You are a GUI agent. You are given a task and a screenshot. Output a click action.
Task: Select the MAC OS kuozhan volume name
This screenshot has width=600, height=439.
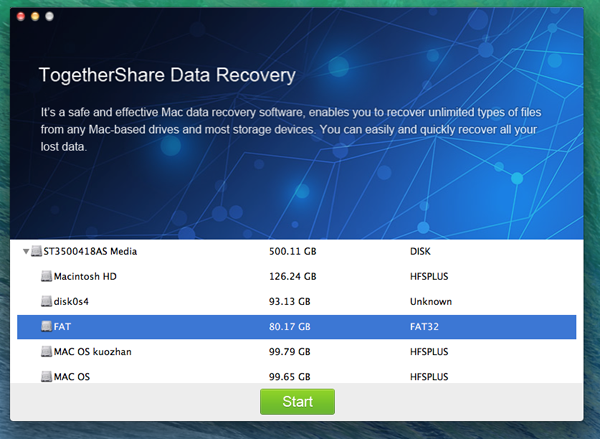(93, 352)
